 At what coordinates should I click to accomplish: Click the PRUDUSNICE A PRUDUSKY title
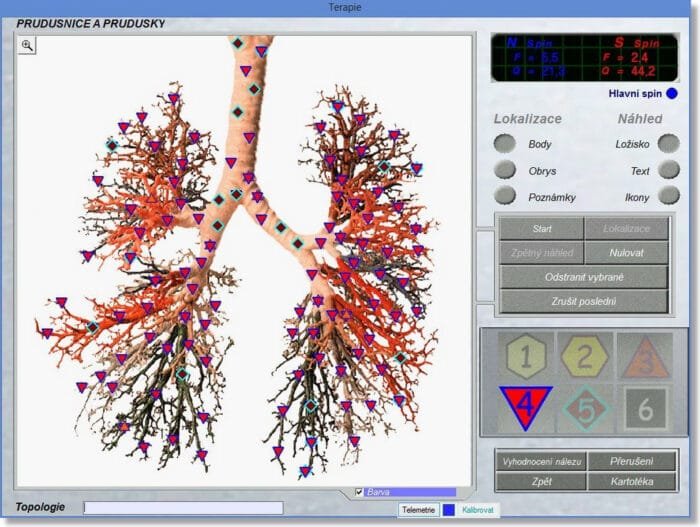91,24
